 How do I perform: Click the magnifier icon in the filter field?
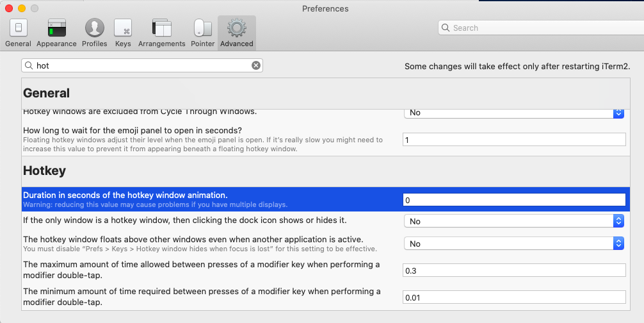(x=29, y=65)
